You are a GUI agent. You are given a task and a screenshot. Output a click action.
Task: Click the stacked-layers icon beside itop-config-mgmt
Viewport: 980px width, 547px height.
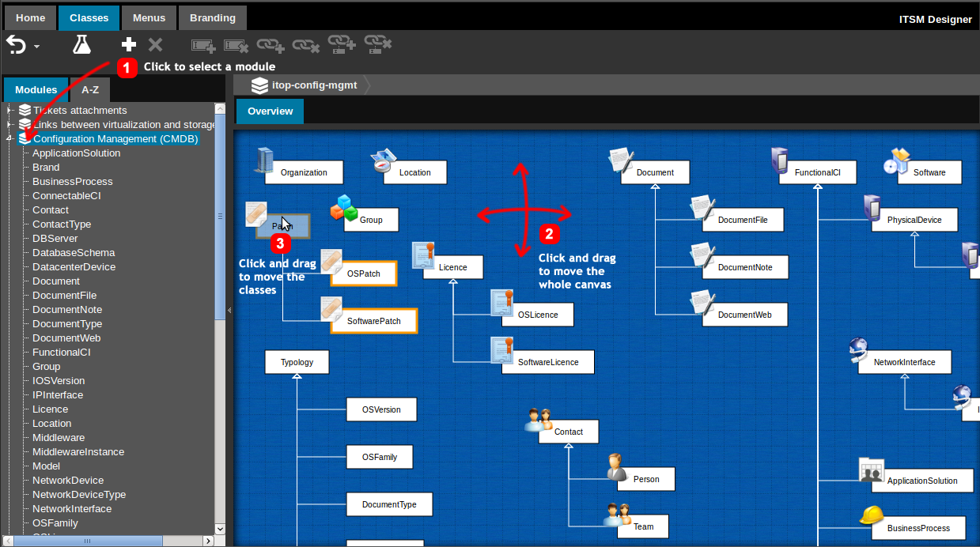tap(259, 86)
